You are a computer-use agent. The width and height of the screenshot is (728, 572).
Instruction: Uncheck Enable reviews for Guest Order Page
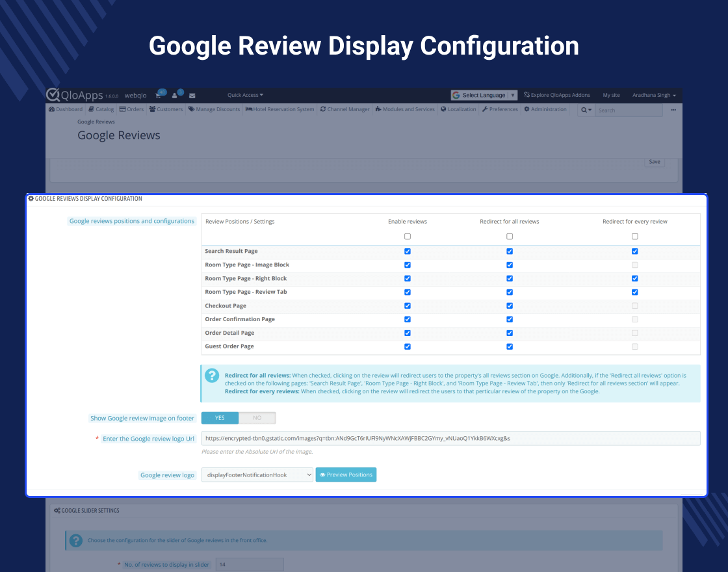[407, 346]
